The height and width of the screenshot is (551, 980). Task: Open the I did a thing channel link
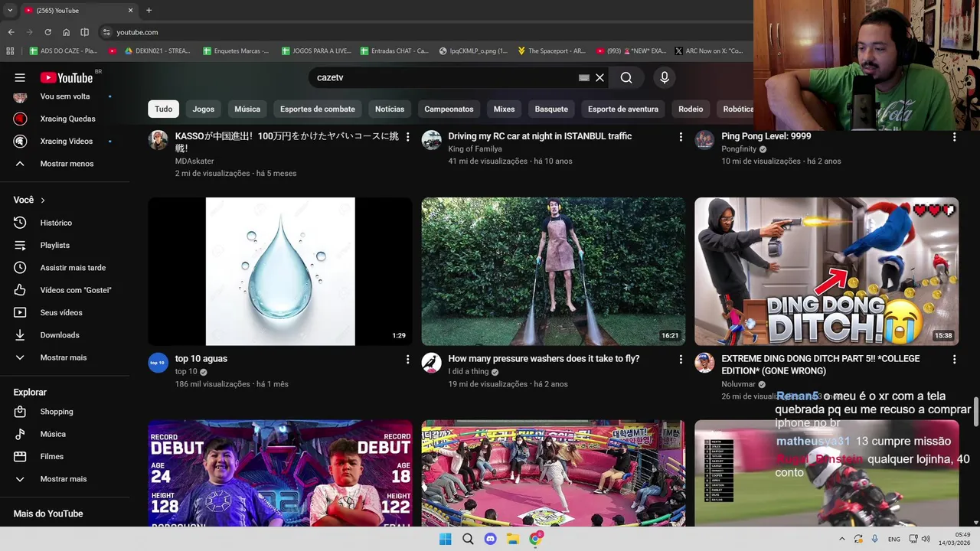pyautogui.click(x=469, y=372)
